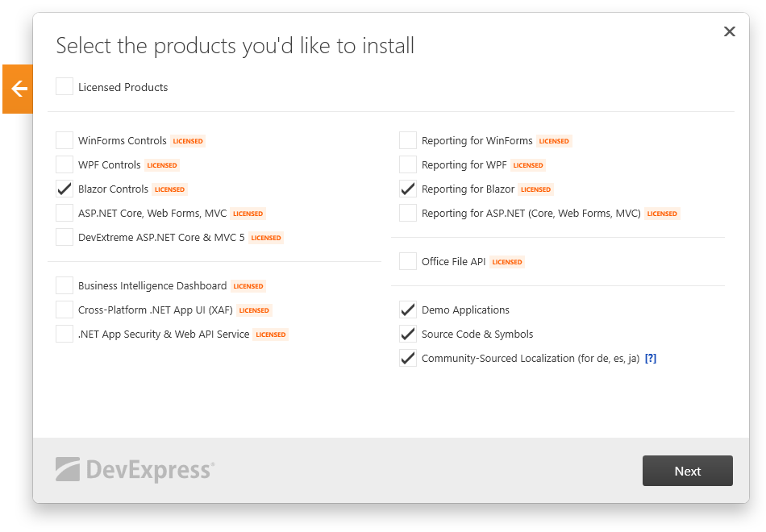766x532 pixels.
Task: Select ASP.NET Core, Web Forms, MVC
Action: pos(64,213)
